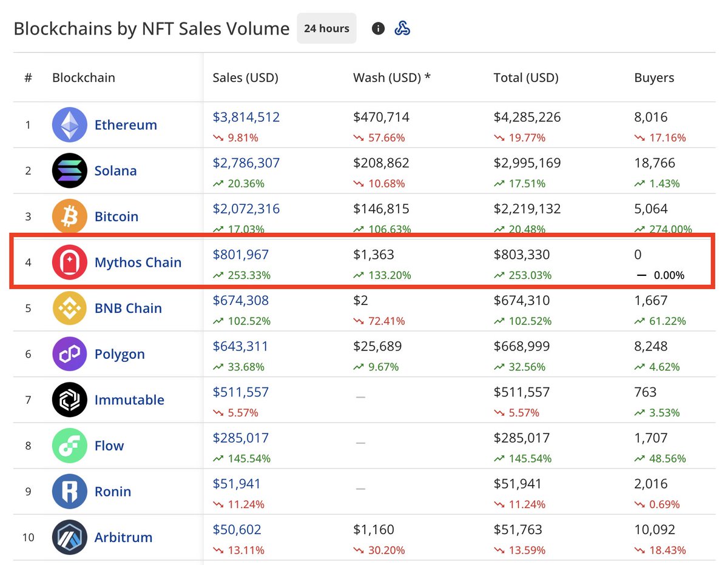The image size is (728, 565).
Task: Click the Immutable logo icon
Action: [x=70, y=400]
